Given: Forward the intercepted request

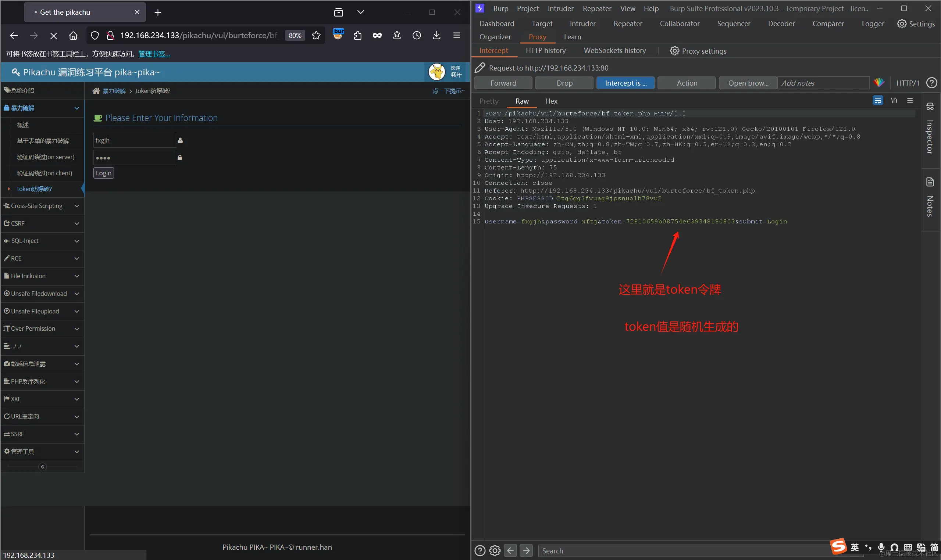Looking at the screenshot, I should click(x=503, y=83).
